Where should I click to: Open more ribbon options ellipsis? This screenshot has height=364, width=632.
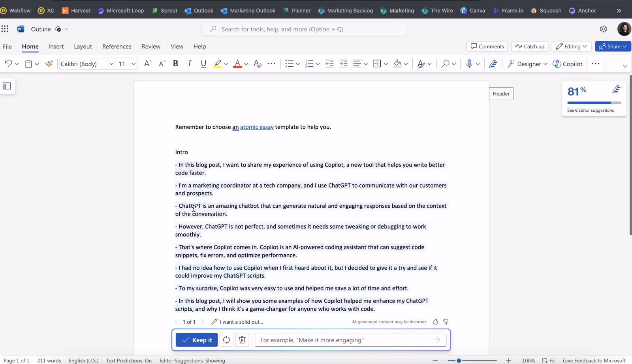(x=596, y=64)
